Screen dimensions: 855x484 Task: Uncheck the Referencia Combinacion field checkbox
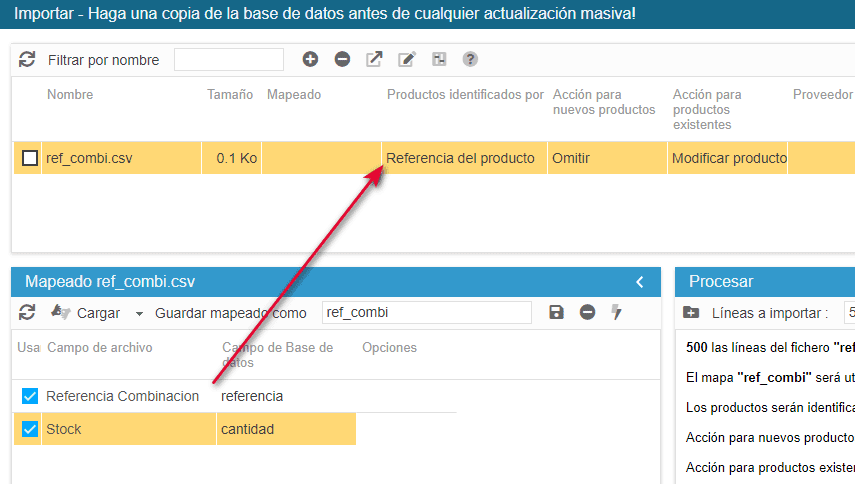[30, 396]
